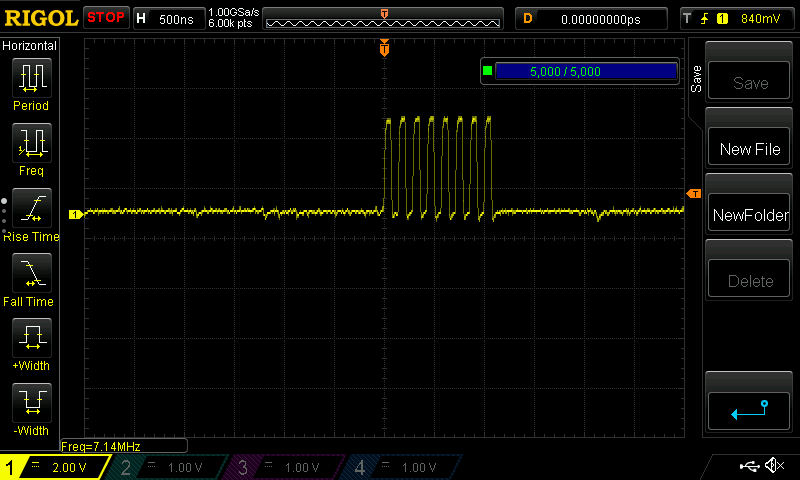
Task: Choose the Fall Time measurement icon
Action: [31, 272]
